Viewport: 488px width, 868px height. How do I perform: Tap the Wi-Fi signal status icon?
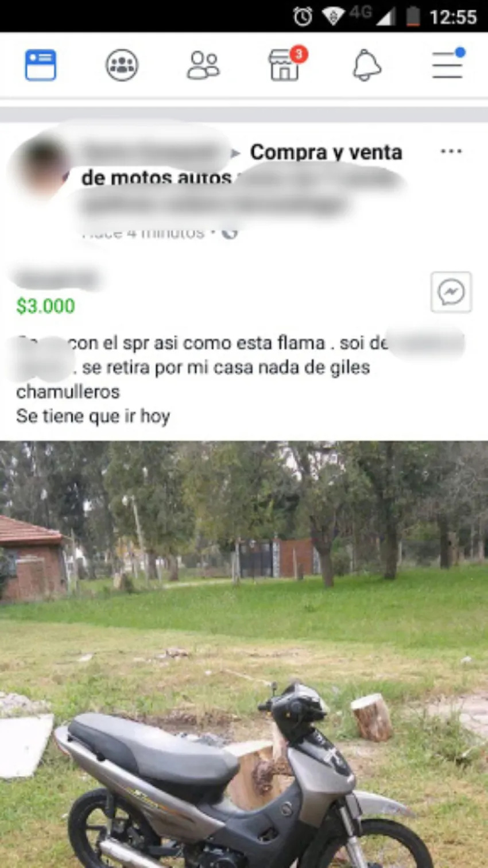click(333, 16)
